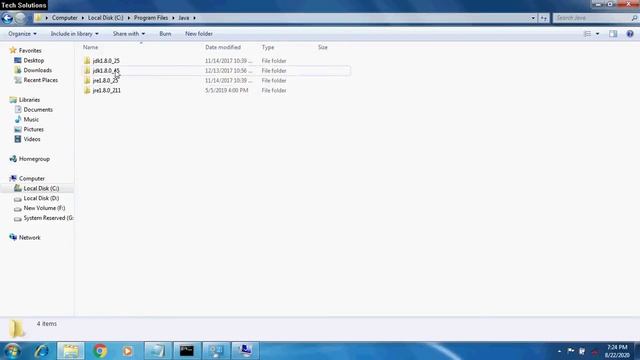Open Recent Places in Favorites

(40, 80)
